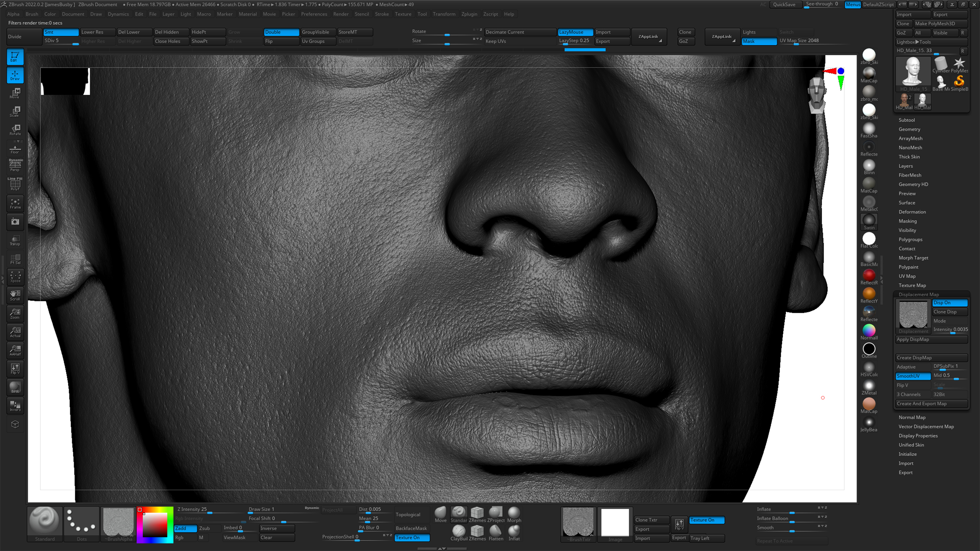The height and width of the screenshot is (551, 980).
Task: Toggle Double-sided display off
Action: [281, 32]
